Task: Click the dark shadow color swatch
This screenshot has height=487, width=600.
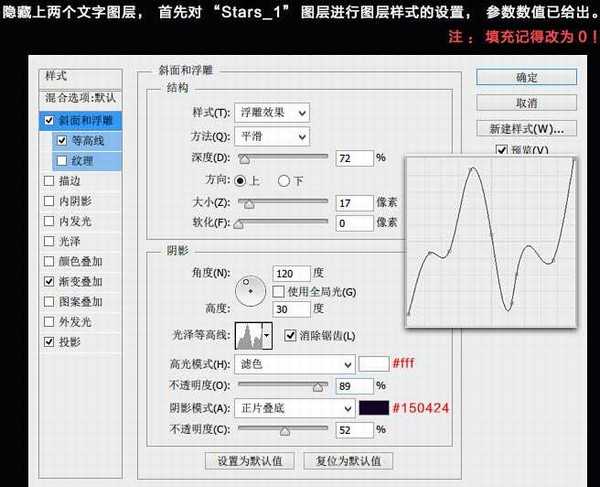Action: pyautogui.click(x=373, y=408)
